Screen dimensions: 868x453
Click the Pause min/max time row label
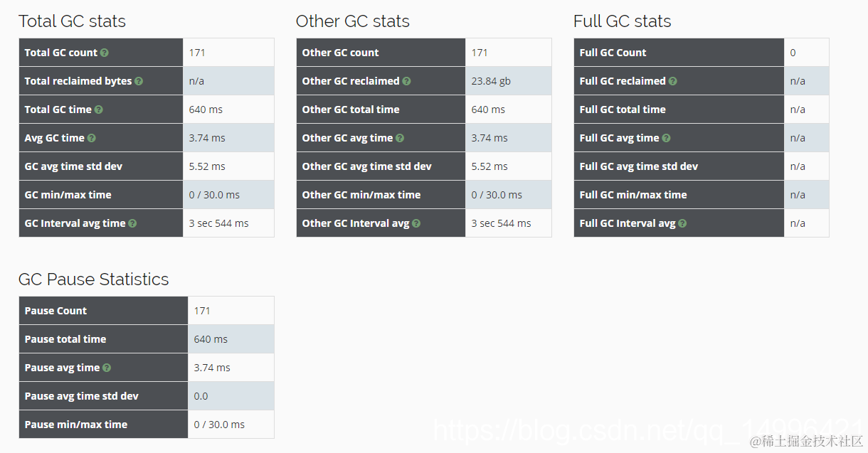pyautogui.click(x=75, y=425)
